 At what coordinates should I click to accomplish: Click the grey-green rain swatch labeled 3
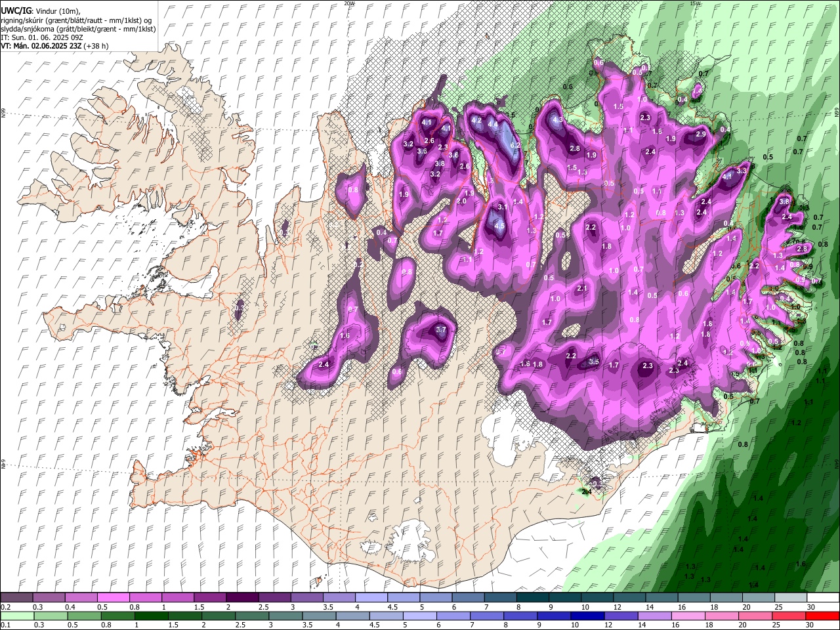[285, 616]
